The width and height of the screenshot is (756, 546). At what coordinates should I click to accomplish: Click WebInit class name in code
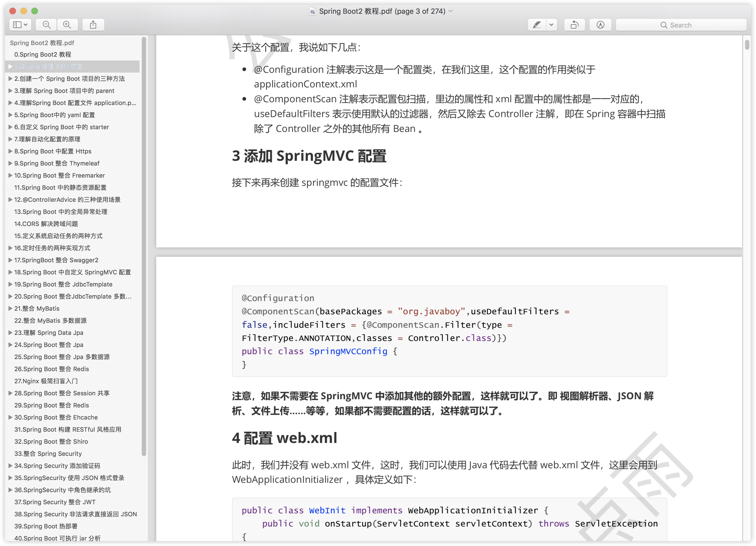pos(327,510)
